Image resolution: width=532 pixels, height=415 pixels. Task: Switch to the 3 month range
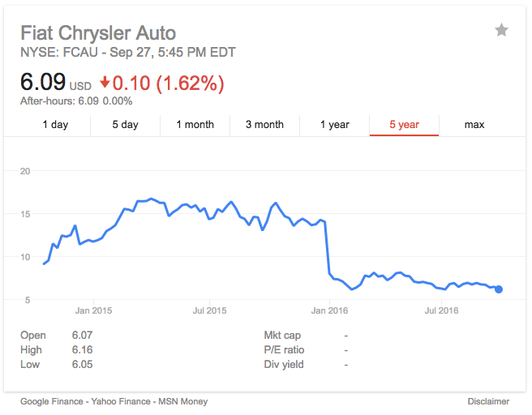tap(264, 125)
